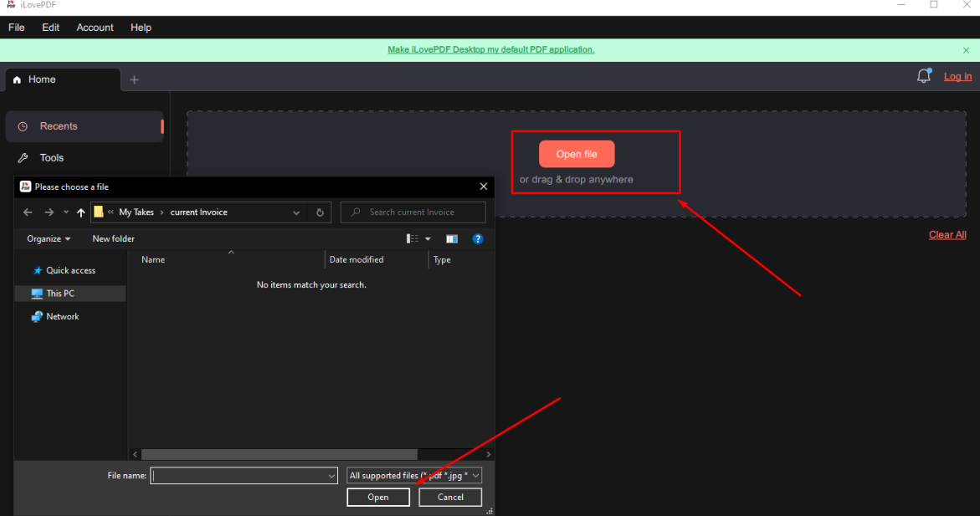The image size is (980, 516).
Task: Click scrollbar right arrow in file list
Action: tap(489, 455)
